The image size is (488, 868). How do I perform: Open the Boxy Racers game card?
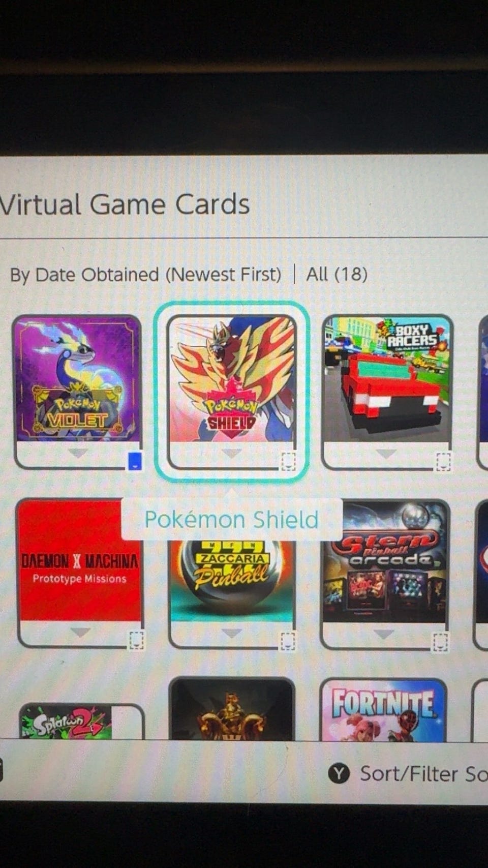[x=387, y=392]
